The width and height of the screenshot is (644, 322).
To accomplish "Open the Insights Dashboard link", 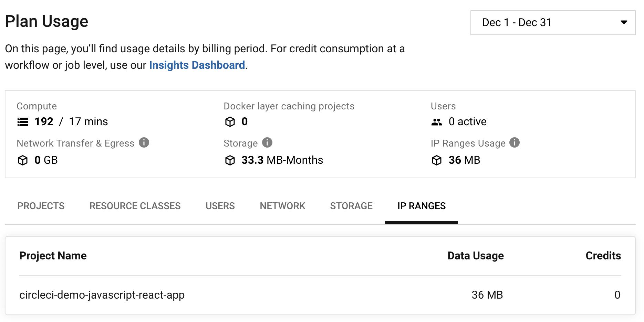I will click(197, 65).
